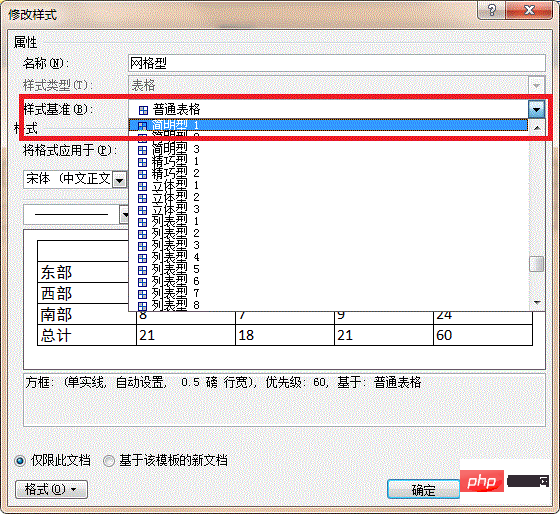Image resolution: width=560 pixels, height=514 pixels.
Task: Click the 总计 cell in preview table
Action: pyautogui.click(x=87, y=335)
